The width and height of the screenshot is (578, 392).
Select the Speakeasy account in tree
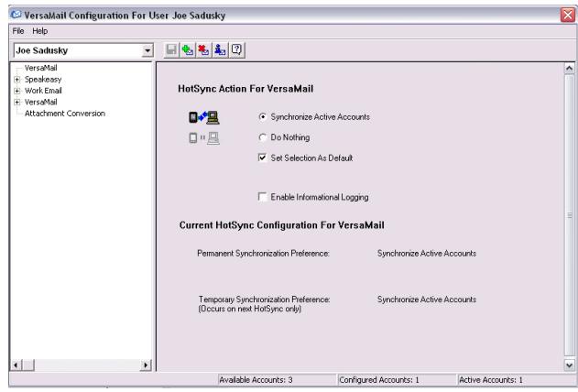point(43,79)
